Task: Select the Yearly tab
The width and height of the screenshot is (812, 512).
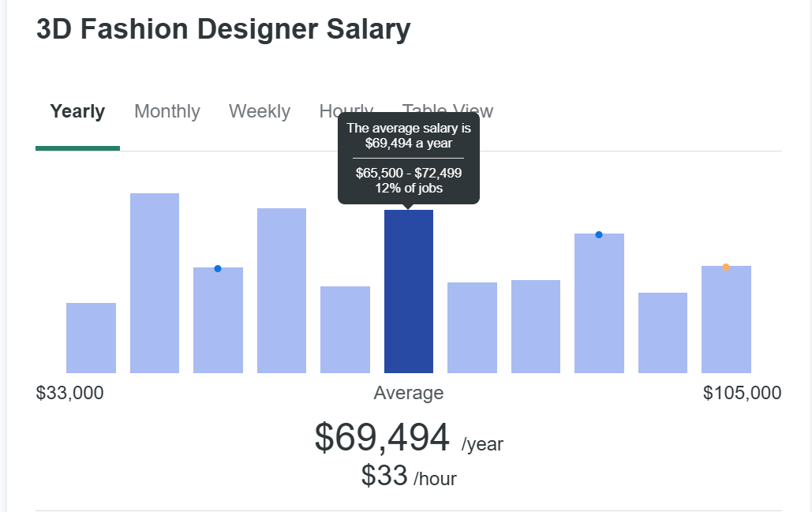Action: (x=77, y=111)
